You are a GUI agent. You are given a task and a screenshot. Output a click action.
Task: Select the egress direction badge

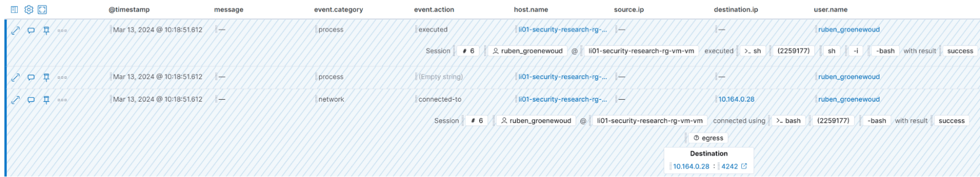click(x=708, y=138)
